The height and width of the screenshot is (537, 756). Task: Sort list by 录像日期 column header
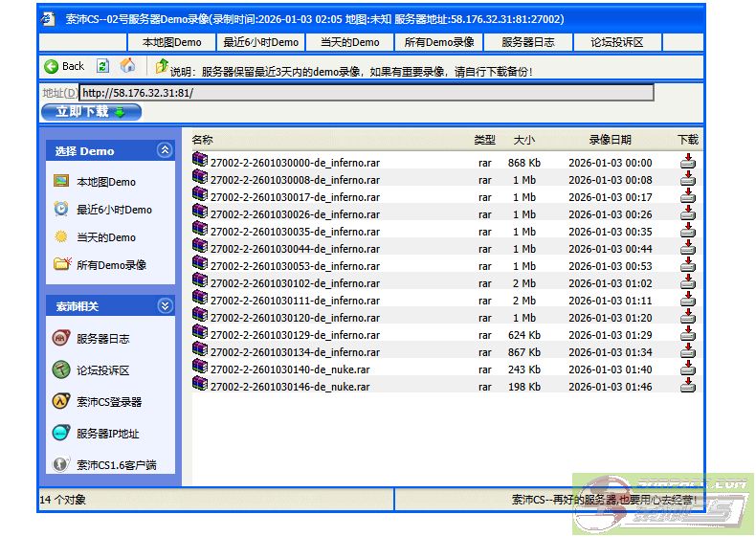click(x=610, y=140)
